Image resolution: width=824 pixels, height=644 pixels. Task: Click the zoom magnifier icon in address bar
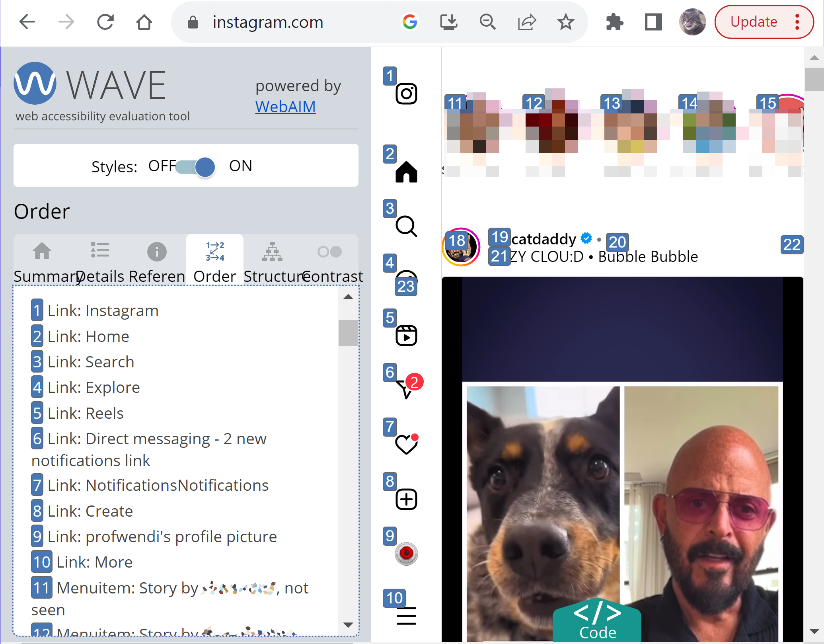click(x=487, y=22)
